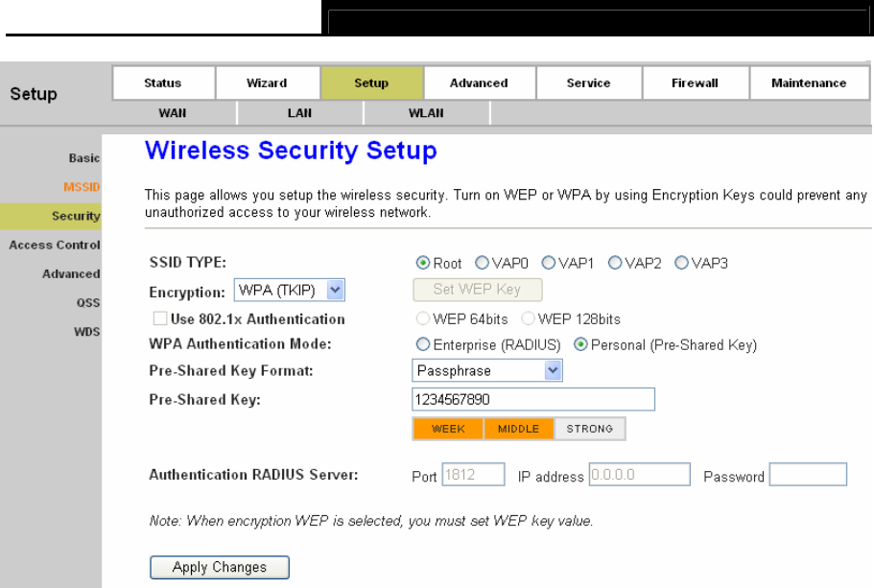The width and height of the screenshot is (874, 588).
Task: Open the WAN sub-tab
Action: 173,113
